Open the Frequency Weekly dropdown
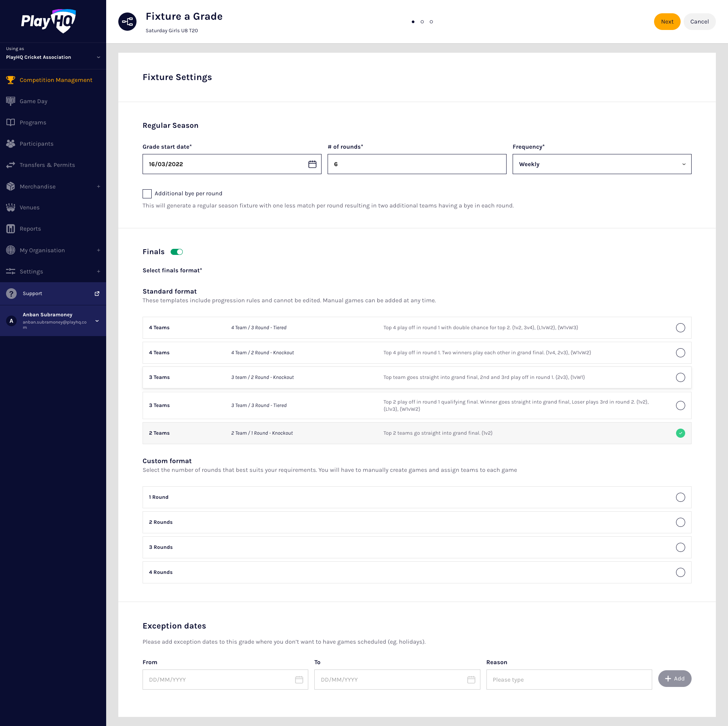728x726 pixels. click(x=602, y=164)
